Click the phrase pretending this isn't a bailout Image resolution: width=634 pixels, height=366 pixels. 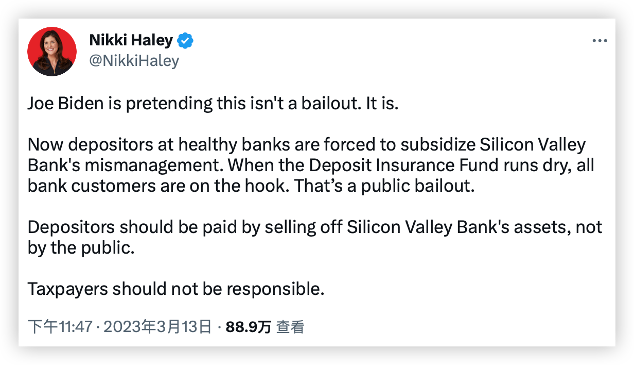coord(243,104)
